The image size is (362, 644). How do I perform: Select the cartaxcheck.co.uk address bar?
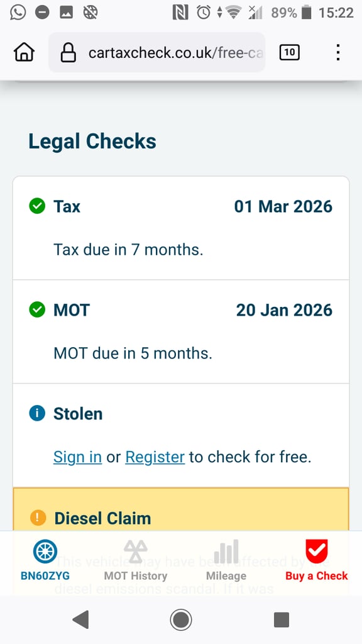click(x=156, y=53)
